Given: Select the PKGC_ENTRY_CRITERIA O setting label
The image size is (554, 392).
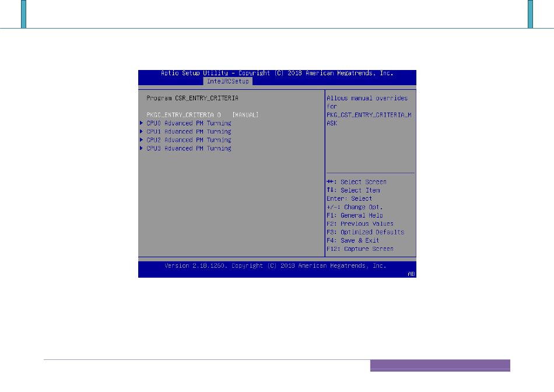Looking at the screenshot, I should click(183, 115).
